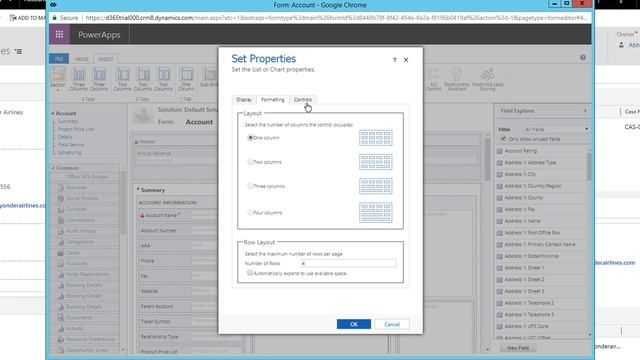The image size is (640, 360).
Task: Close the Set Properties dialog with X
Action: [406, 60]
